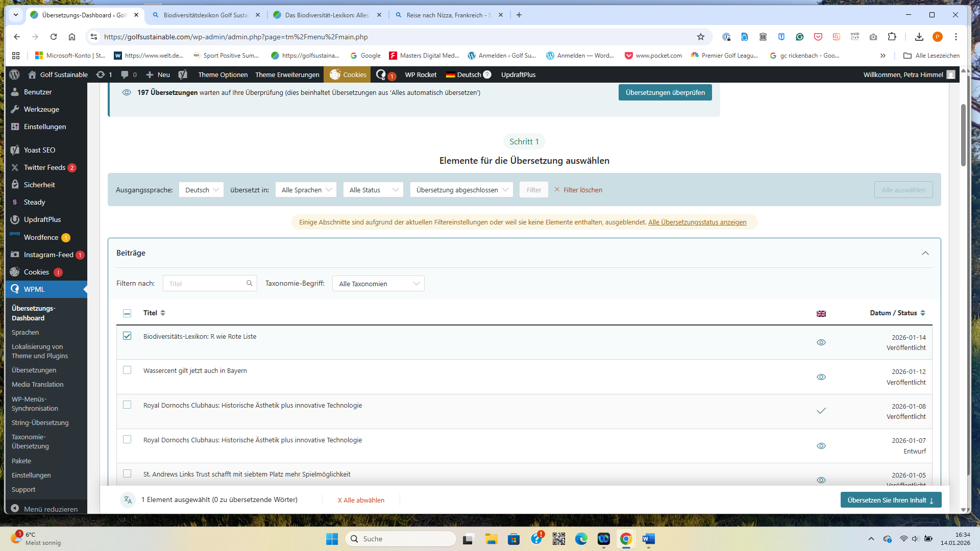The width and height of the screenshot is (980, 551).
Task: Uncheck Biodiversitäts-Lexikon: R wie Rote Liste
Action: click(x=127, y=336)
